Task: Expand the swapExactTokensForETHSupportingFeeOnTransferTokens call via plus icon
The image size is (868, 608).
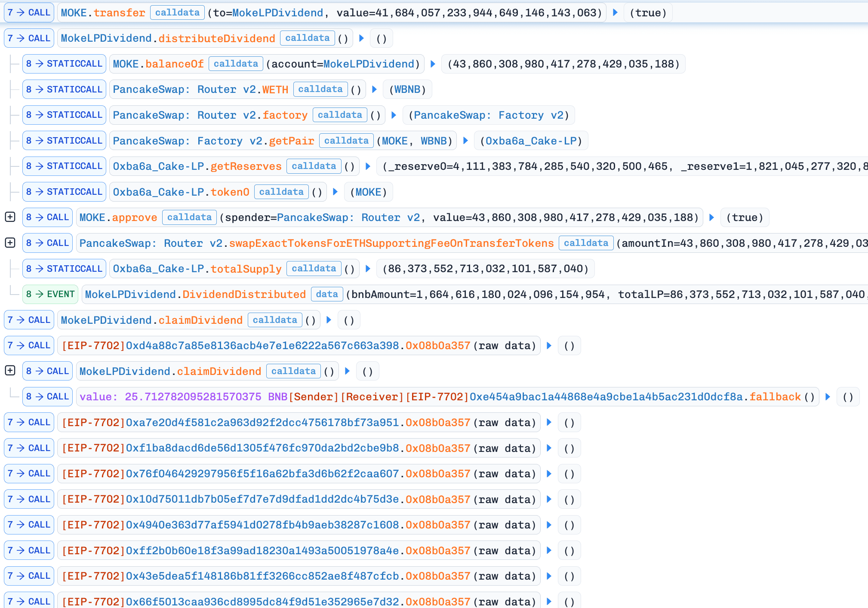Action: [x=10, y=243]
